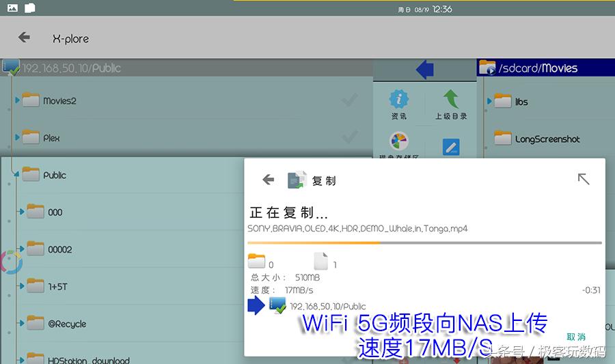615x364 pixels.
Task: Click the destination path 192.168.50.10/Public in dialog
Action: 328,307
